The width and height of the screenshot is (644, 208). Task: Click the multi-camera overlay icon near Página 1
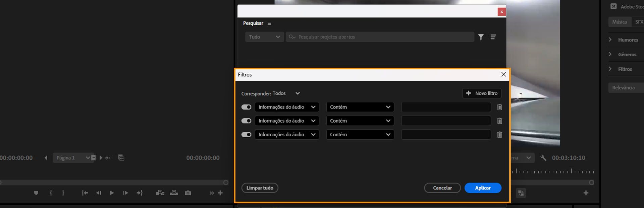[121, 158]
